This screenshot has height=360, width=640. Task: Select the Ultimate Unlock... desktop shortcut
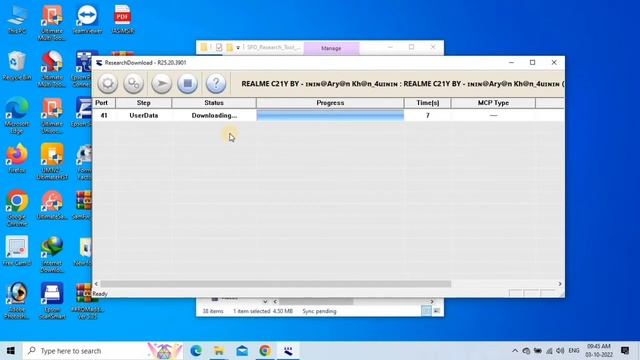(52, 116)
